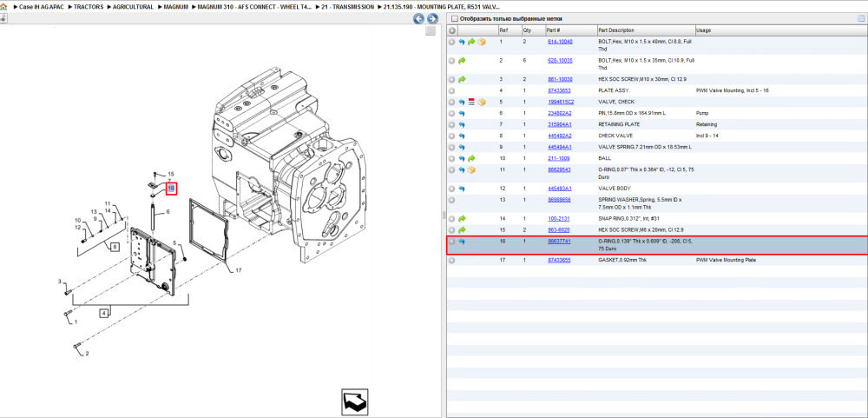The height and width of the screenshot is (418, 868).
Task: Click the round gray icon in the table header
Action: (x=451, y=30)
